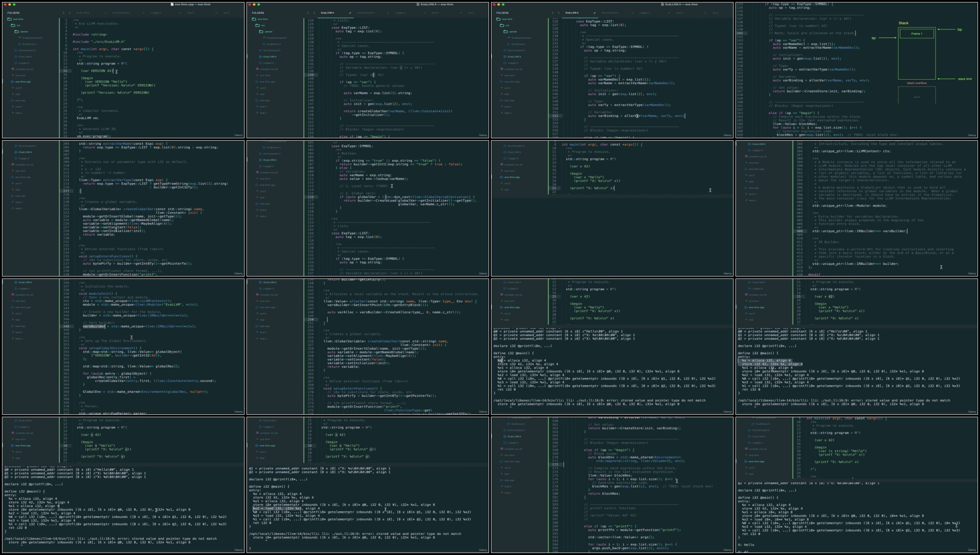Open out.ll file in eva-llvm.cpp window sidebar
This screenshot has height=555, width=980.
pos(19,88)
